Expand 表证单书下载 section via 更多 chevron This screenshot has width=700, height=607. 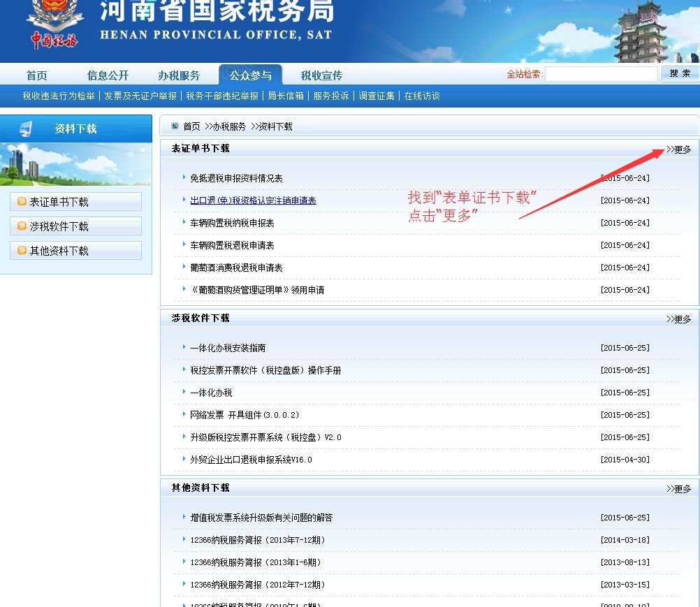[x=677, y=148]
